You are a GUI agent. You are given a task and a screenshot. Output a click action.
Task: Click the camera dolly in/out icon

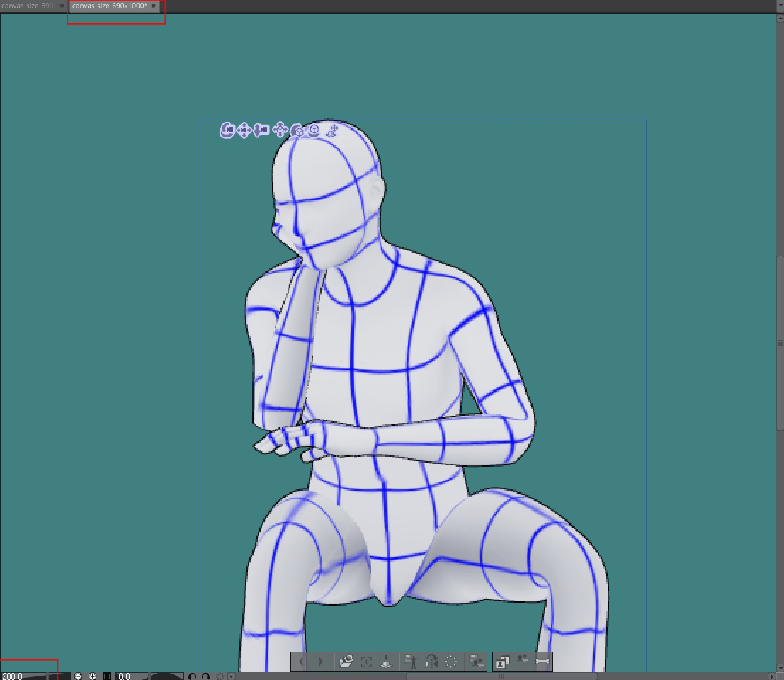262,130
